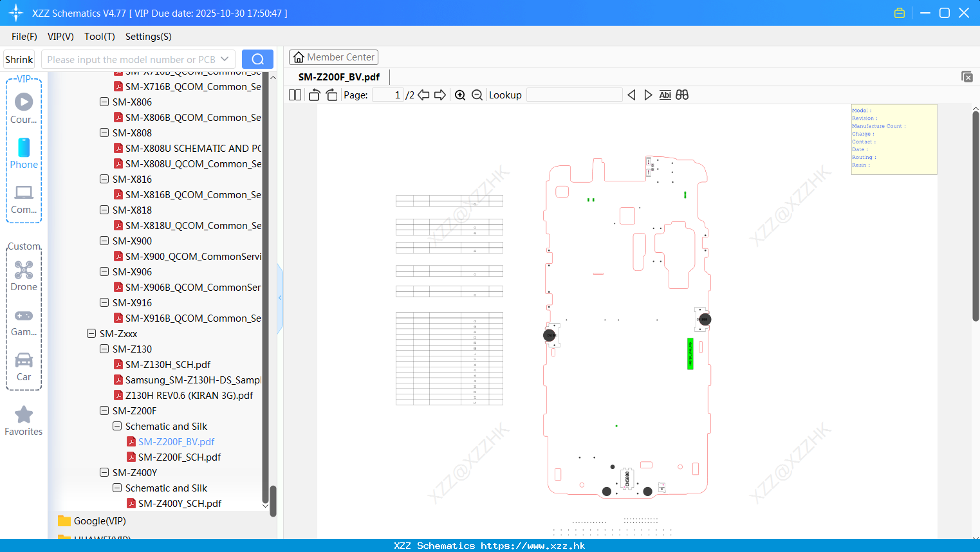Open the Game console category
980x552 pixels.
click(24, 322)
